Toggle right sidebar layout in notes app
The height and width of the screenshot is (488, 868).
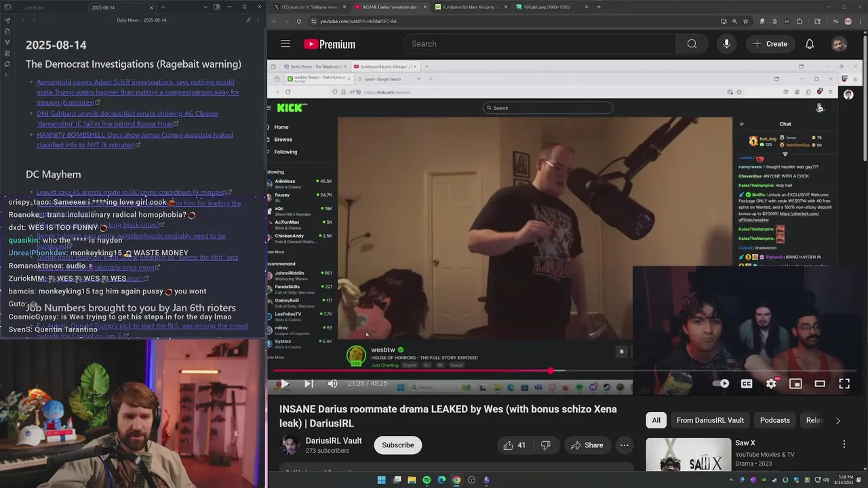tap(216, 7)
